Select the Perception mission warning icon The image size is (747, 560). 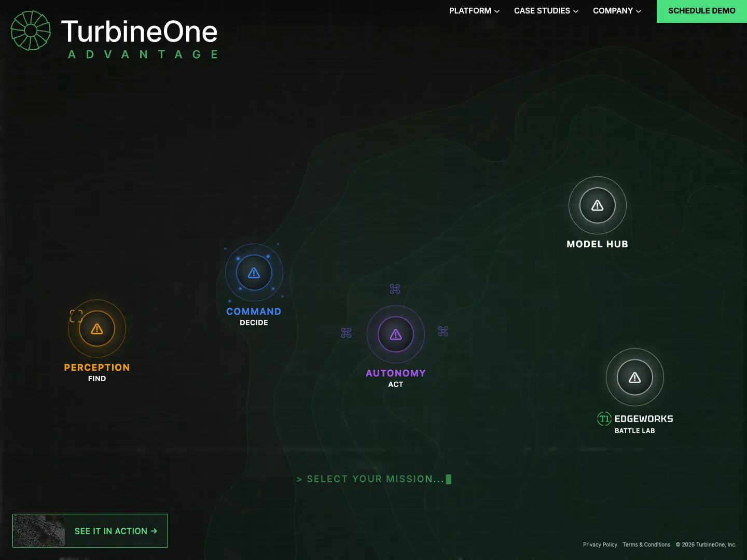(97, 329)
